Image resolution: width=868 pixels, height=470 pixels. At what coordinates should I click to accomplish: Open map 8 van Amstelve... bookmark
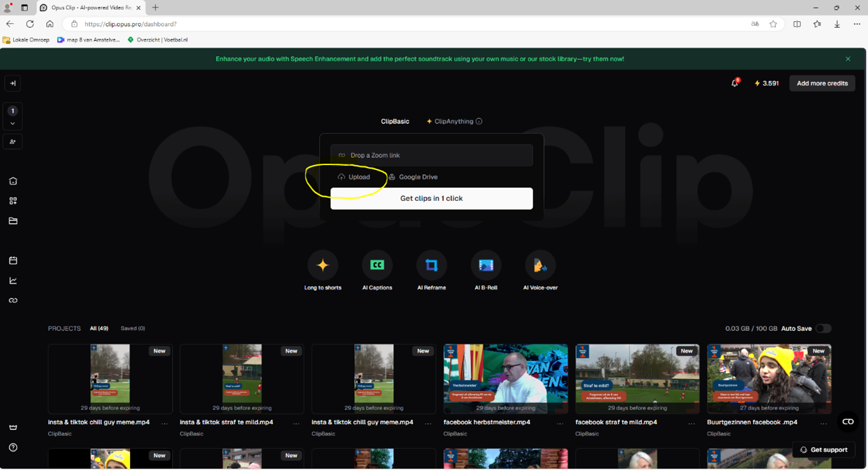click(x=88, y=40)
